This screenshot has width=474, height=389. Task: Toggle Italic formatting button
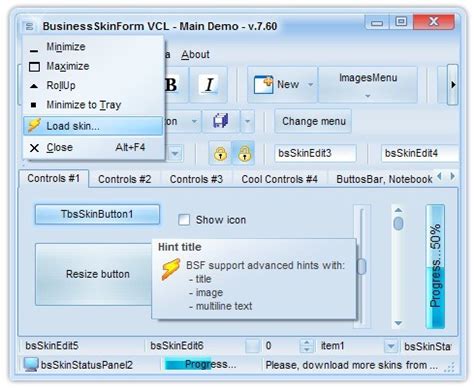tap(209, 85)
